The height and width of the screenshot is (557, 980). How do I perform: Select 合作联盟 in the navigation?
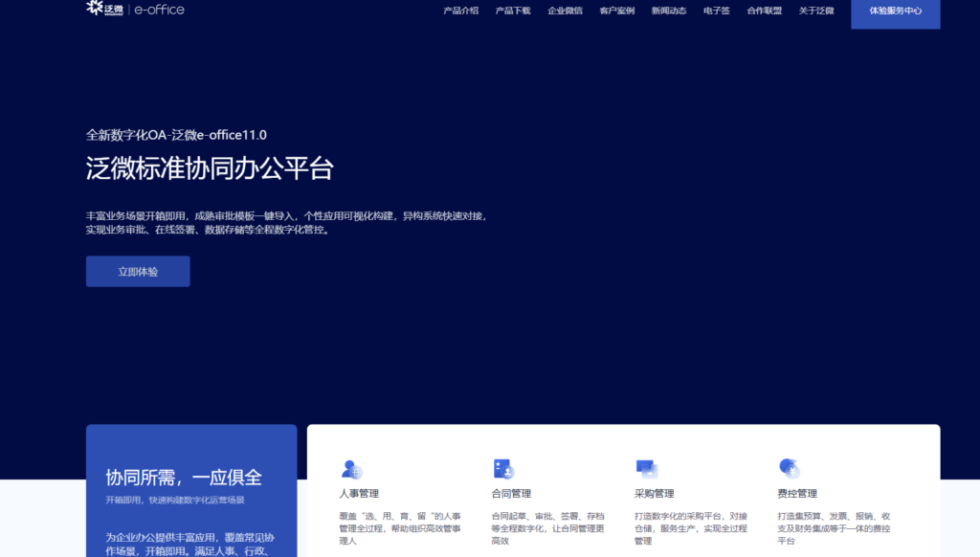[765, 11]
